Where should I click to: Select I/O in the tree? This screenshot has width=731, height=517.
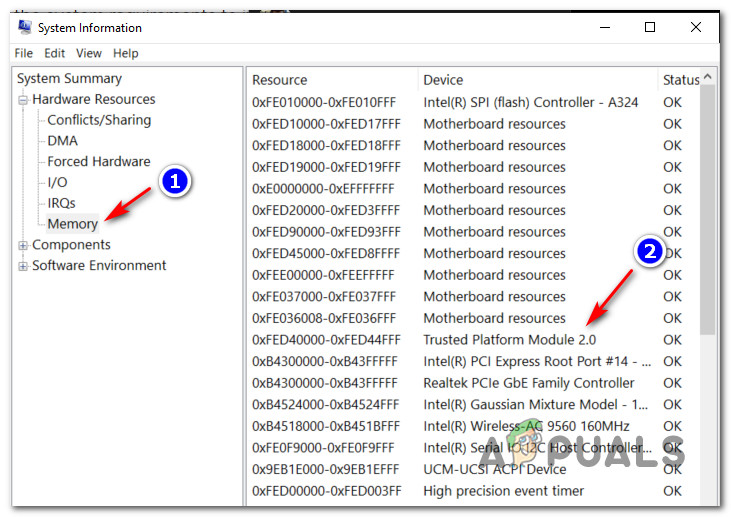click(57, 182)
